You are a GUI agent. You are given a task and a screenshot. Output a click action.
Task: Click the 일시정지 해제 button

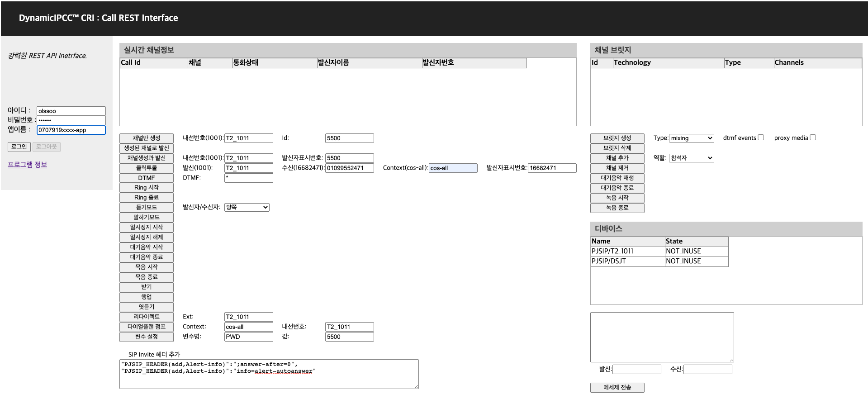pyautogui.click(x=147, y=237)
